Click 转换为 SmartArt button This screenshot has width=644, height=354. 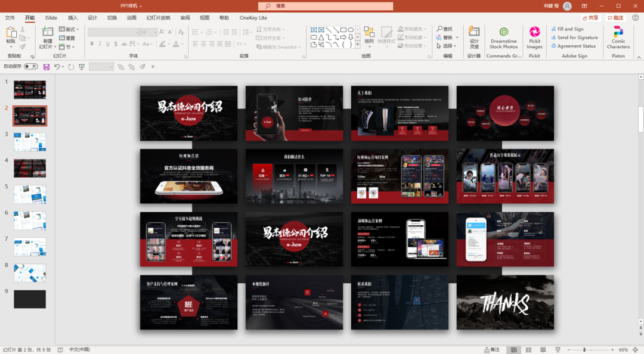278,47
